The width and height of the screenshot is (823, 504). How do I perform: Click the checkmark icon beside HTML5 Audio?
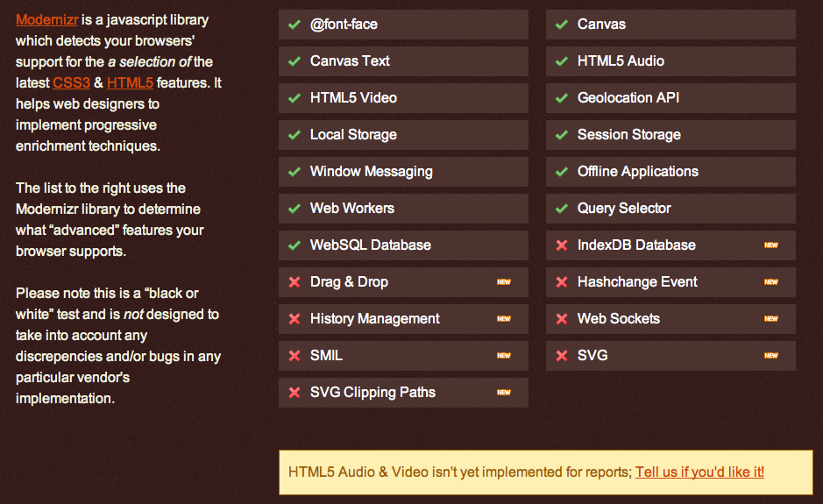click(x=562, y=61)
